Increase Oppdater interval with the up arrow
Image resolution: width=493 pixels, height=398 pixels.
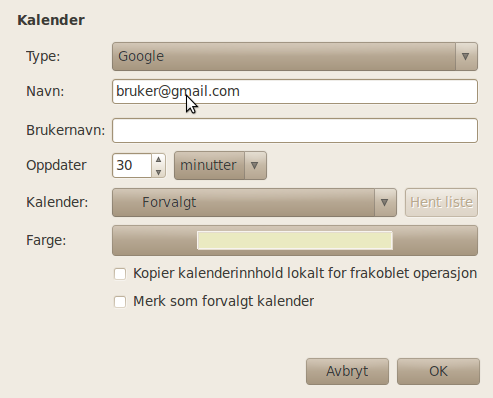tap(159, 160)
